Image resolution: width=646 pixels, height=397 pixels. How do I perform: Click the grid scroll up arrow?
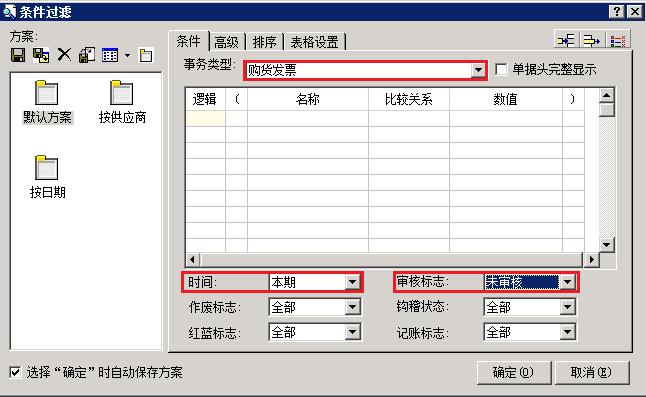point(606,96)
